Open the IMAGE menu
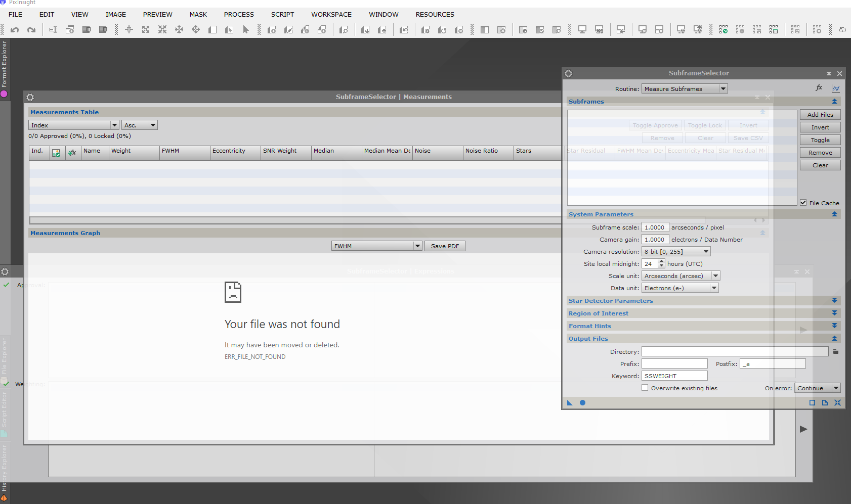This screenshot has height=504, width=851. point(116,14)
